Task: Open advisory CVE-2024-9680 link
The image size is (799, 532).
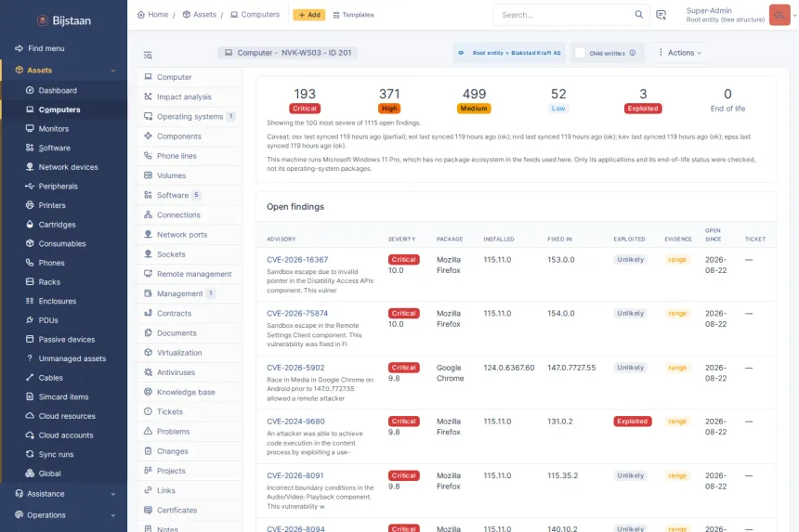Action: click(x=295, y=422)
